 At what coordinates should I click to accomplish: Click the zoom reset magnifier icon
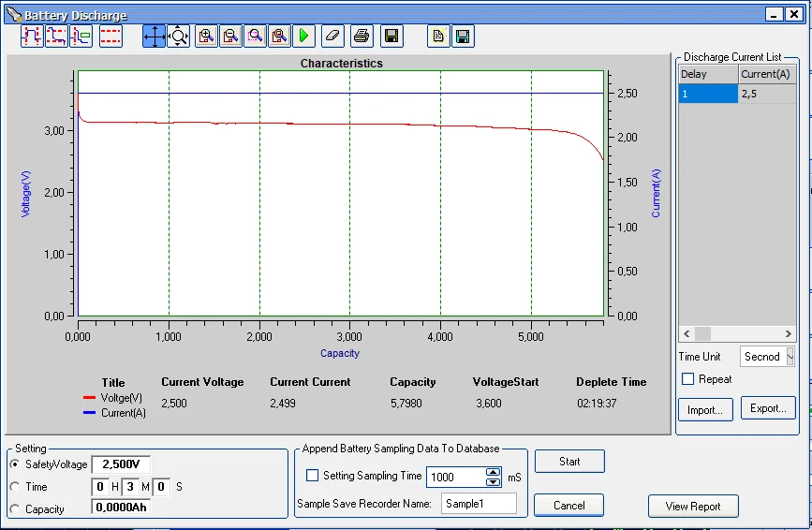tap(279, 37)
